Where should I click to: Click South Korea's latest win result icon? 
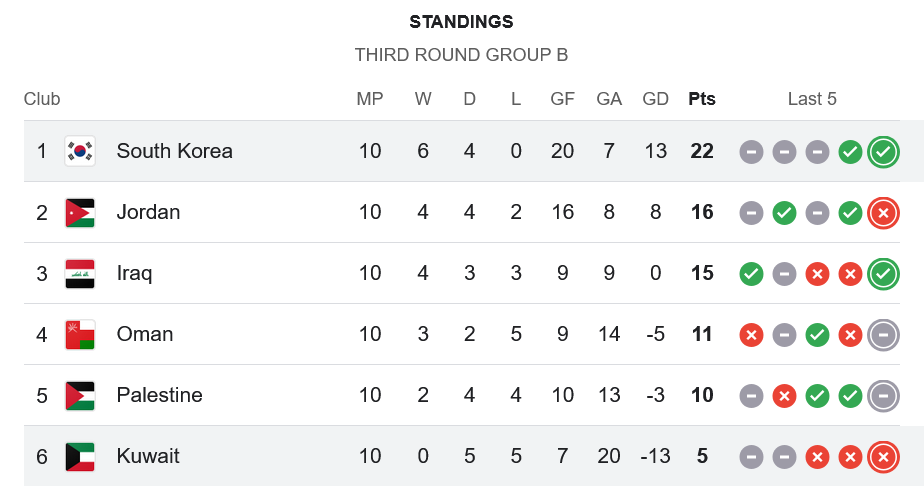[883, 152]
